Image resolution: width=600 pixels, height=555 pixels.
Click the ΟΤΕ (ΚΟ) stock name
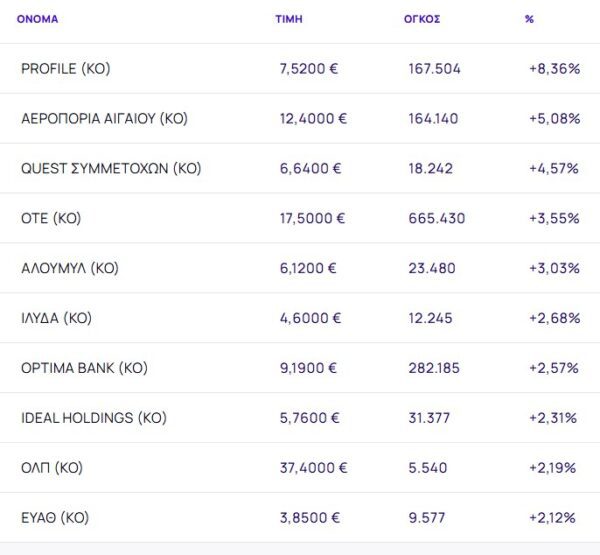click(50, 218)
